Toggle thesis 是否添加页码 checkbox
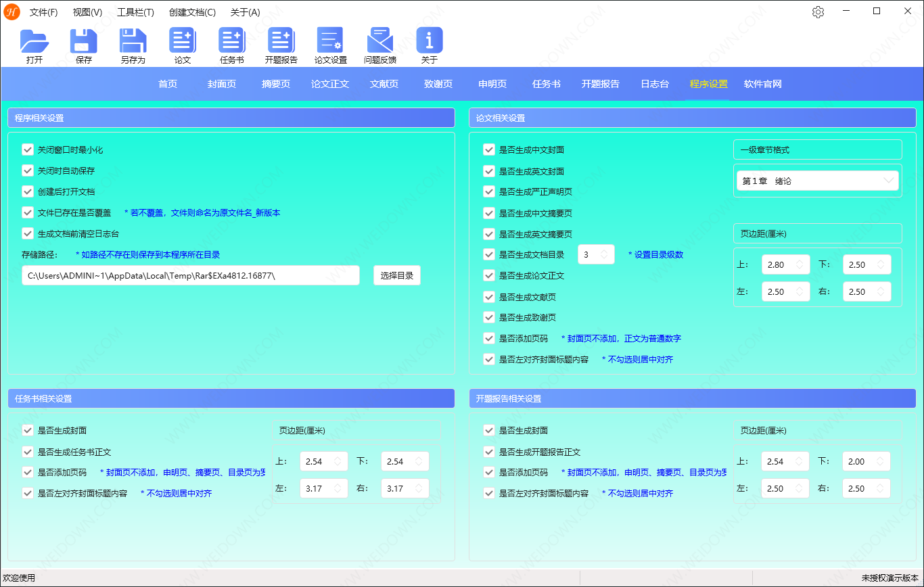 [489, 338]
